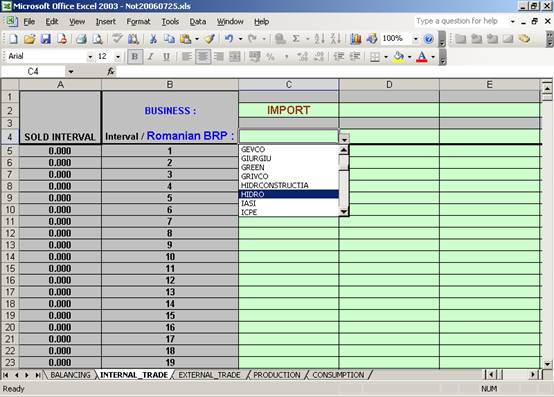Switch to the BALANCING sheet tab
This screenshot has width=554, height=397.
tap(70, 375)
